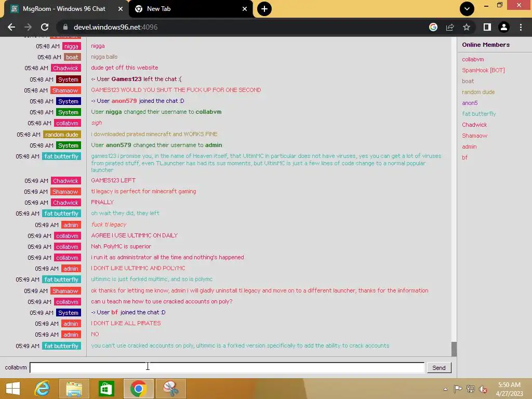Click Chadwick in Online Members list

click(x=474, y=125)
